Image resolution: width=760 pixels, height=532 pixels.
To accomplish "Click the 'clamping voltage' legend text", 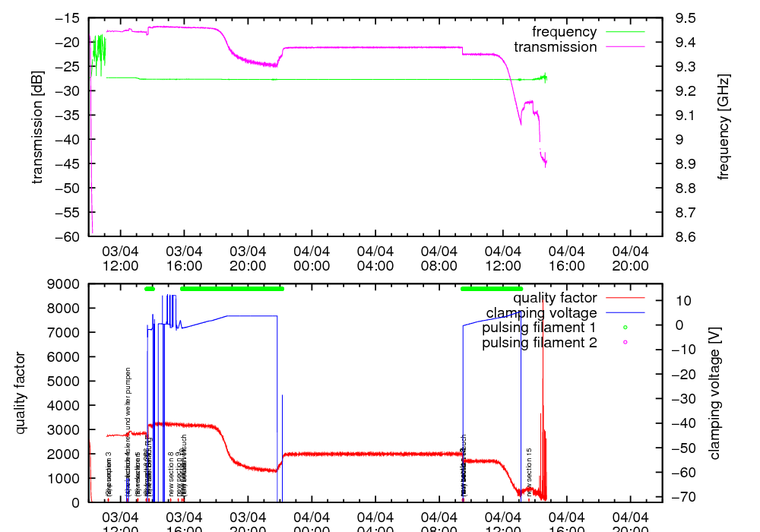I will coord(541,313).
